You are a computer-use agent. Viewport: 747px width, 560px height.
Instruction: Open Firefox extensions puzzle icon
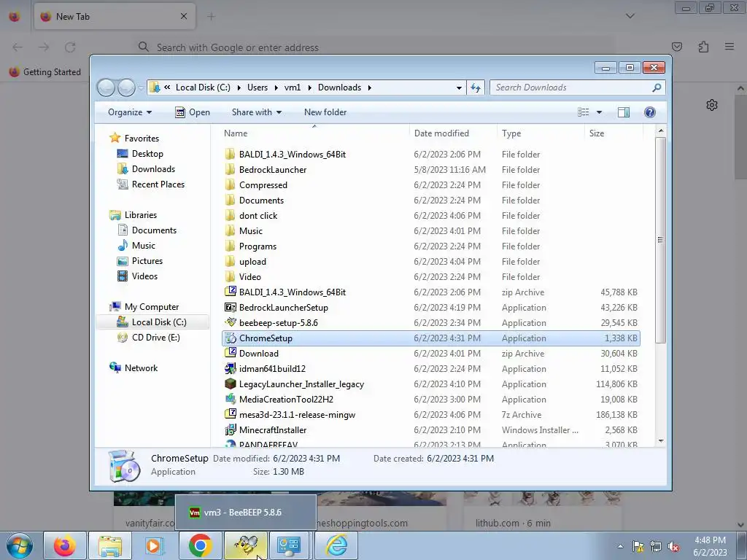coord(703,47)
